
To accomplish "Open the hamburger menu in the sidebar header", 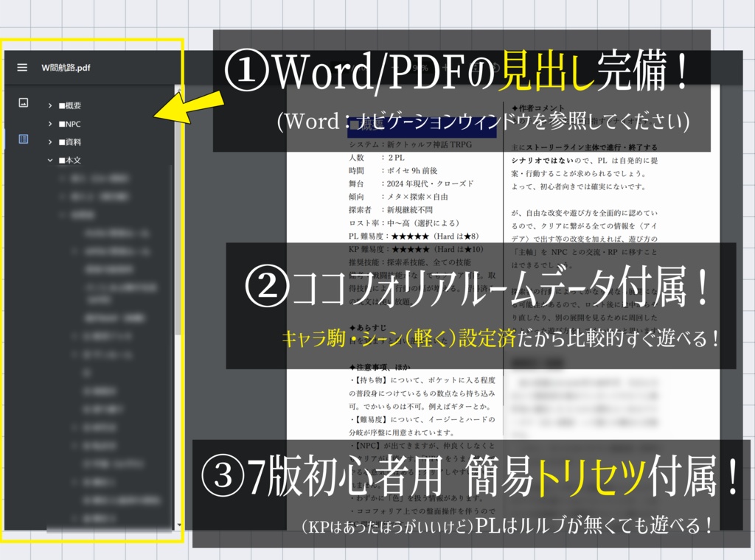I will pos(22,68).
